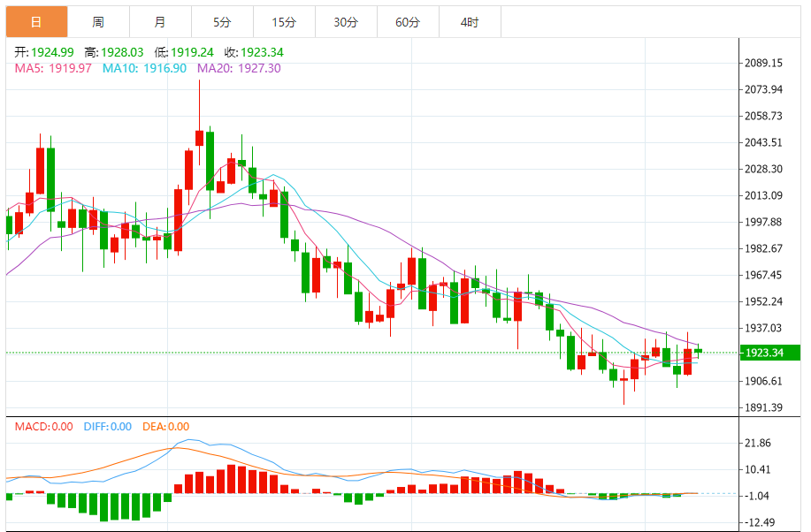Open the 5分 timeframe tab
Image resolution: width=811 pixels, height=532 pixels.
point(222,22)
